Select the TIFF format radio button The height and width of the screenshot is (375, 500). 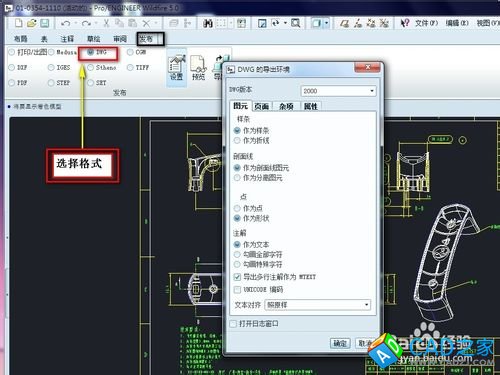pos(138,68)
